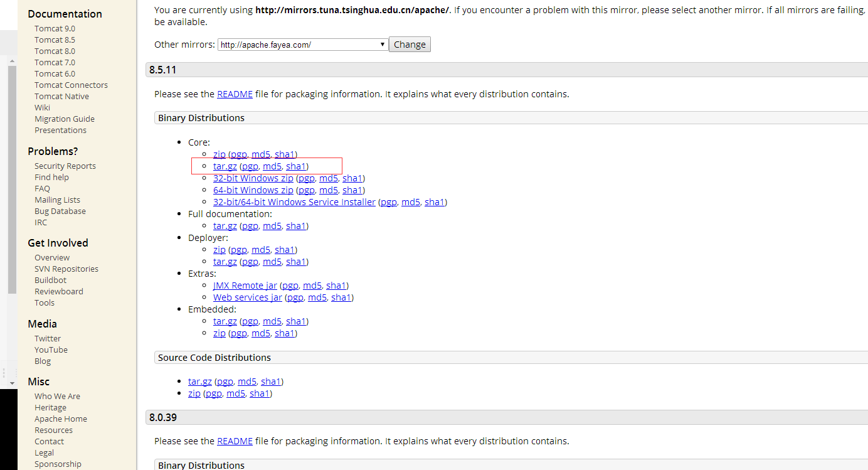Click the left scrollbar down arrow
This screenshot has height=470, width=868.
[x=12, y=382]
